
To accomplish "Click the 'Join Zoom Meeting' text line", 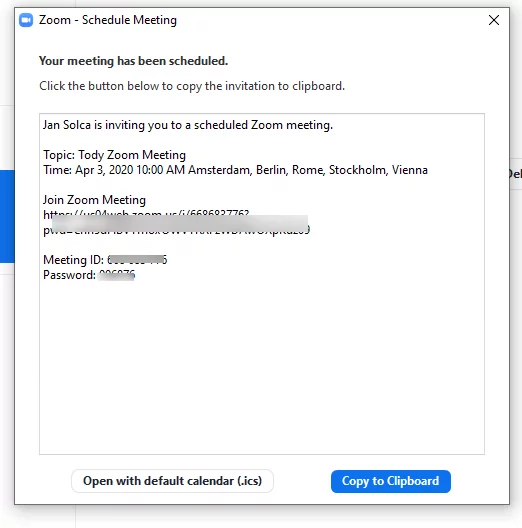I will pyautogui.click(x=94, y=200).
